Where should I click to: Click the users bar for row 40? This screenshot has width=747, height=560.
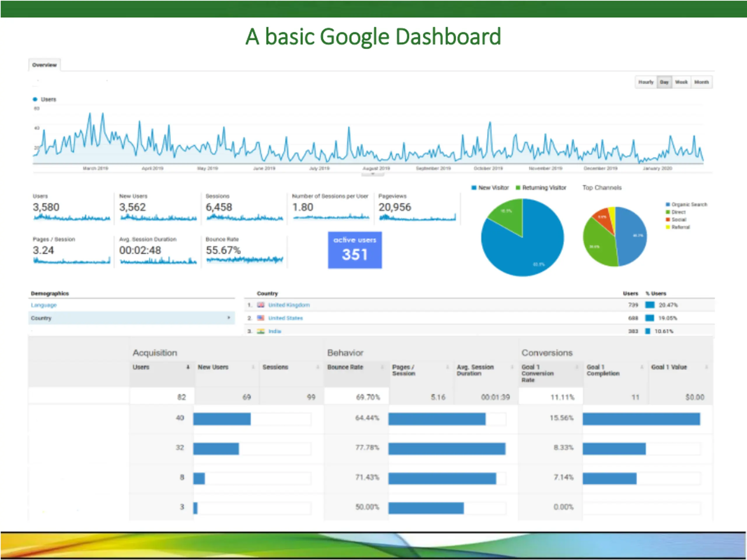point(222,419)
